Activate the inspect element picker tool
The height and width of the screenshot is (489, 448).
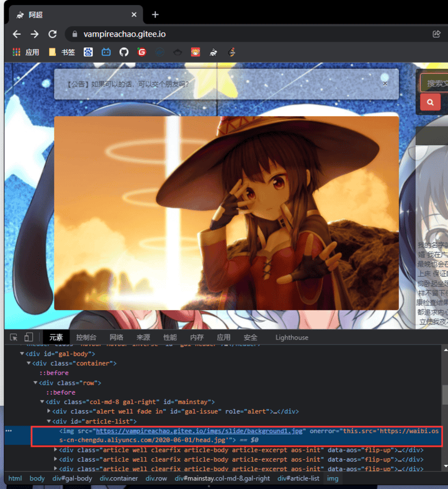pyautogui.click(x=14, y=337)
